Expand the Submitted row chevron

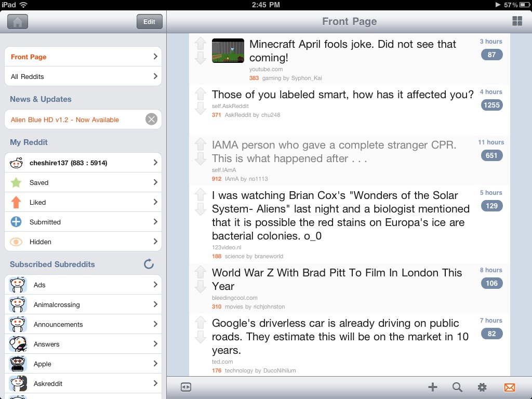point(155,221)
